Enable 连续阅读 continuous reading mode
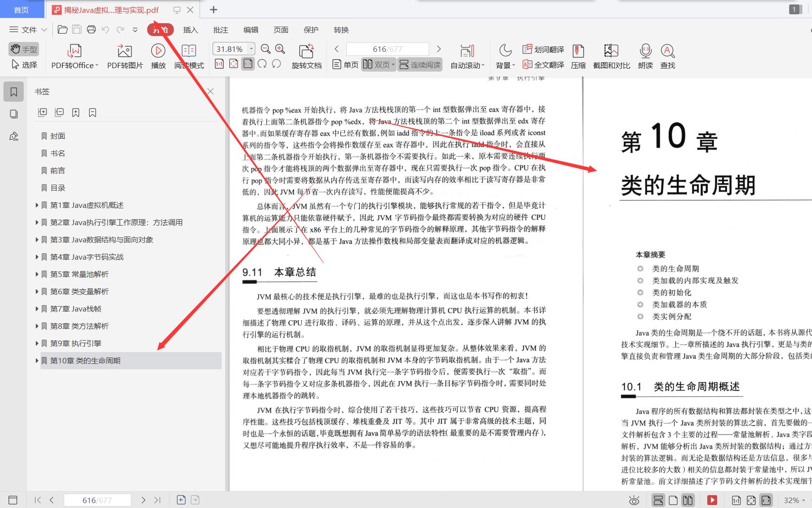This screenshot has width=812, height=508. [419, 64]
